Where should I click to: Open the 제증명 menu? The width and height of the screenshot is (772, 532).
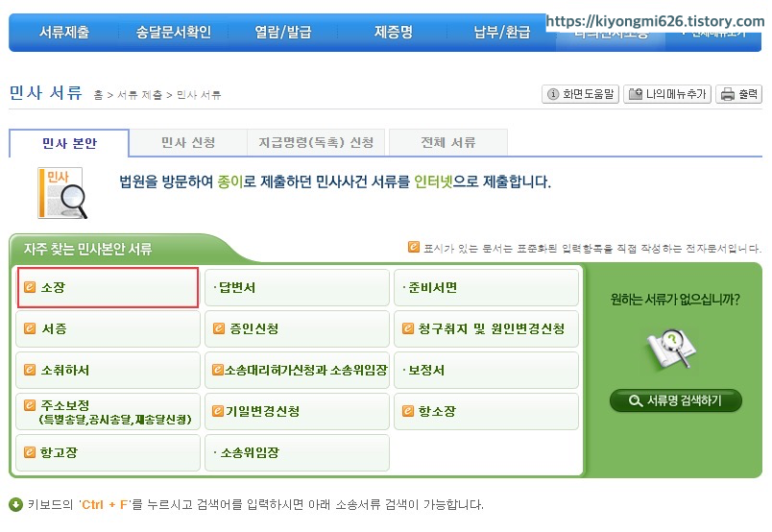tap(393, 33)
